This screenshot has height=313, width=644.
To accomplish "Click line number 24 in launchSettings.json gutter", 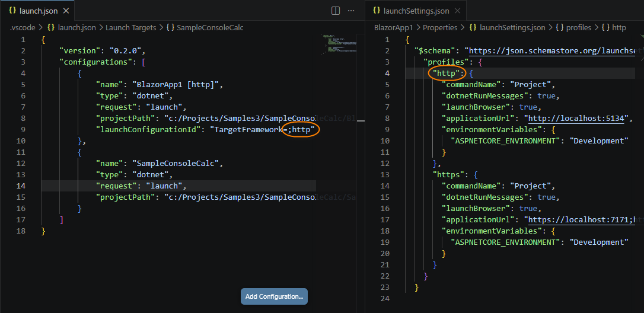I will click(384, 299).
